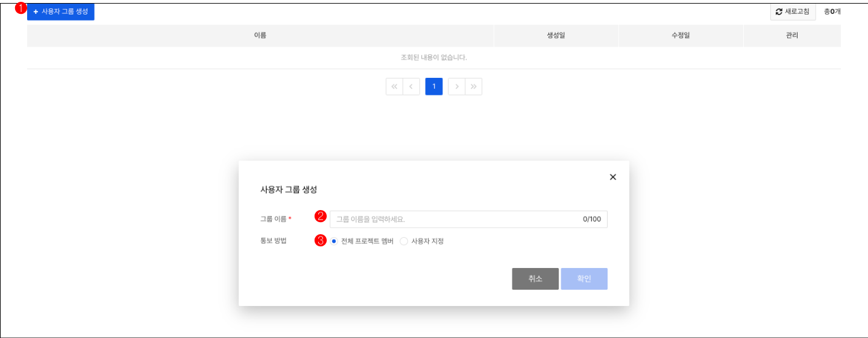Click the 사용자 그룹 생성 button
Screen dimensions: 868x338
61,12
